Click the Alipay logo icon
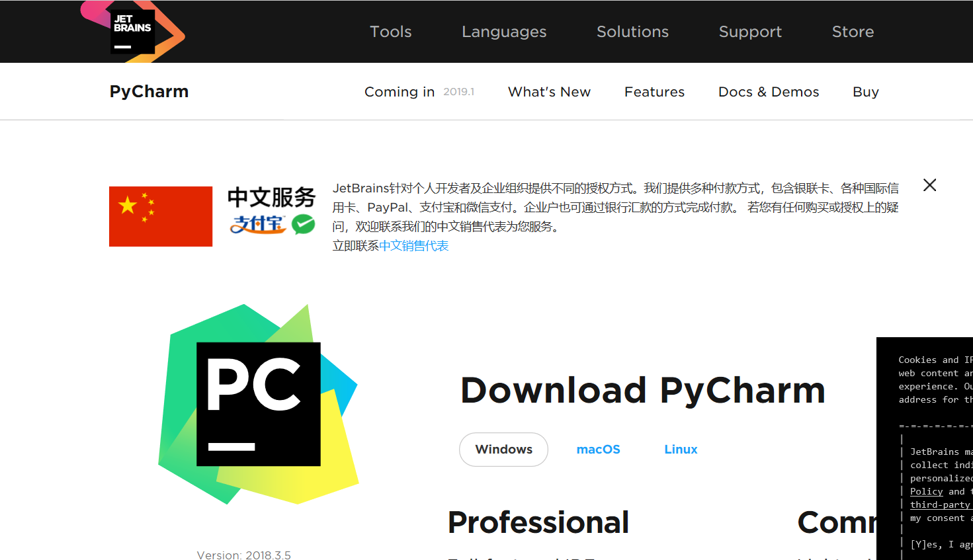 point(257,224)
